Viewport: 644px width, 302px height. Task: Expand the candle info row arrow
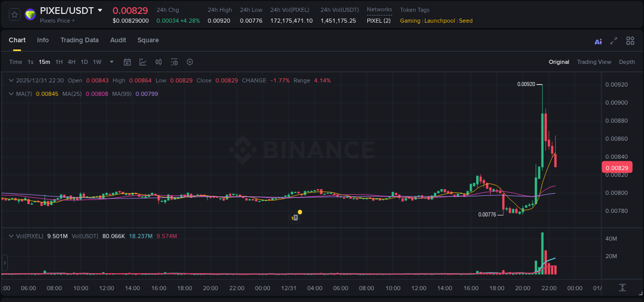[11, 80]
